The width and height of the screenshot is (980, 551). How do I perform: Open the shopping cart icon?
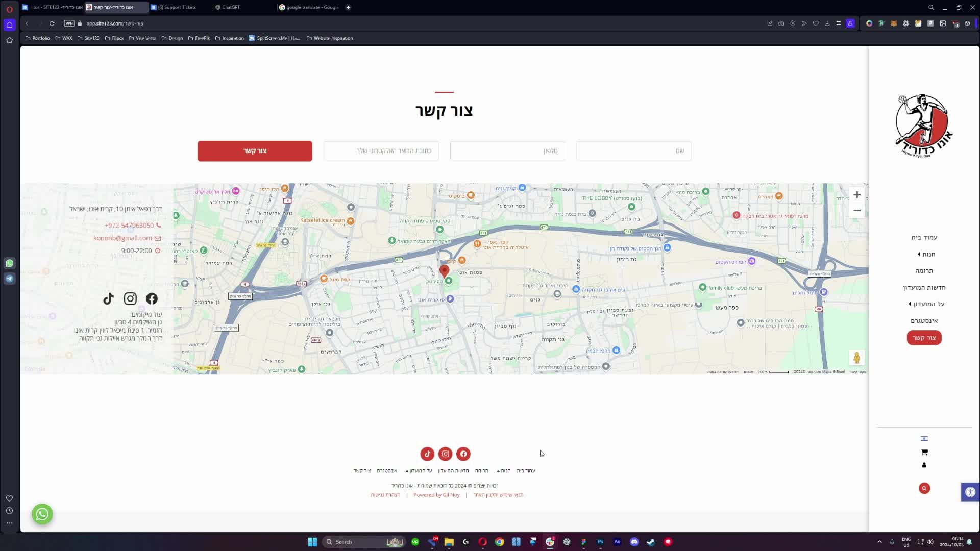click(x=924, y=452)
